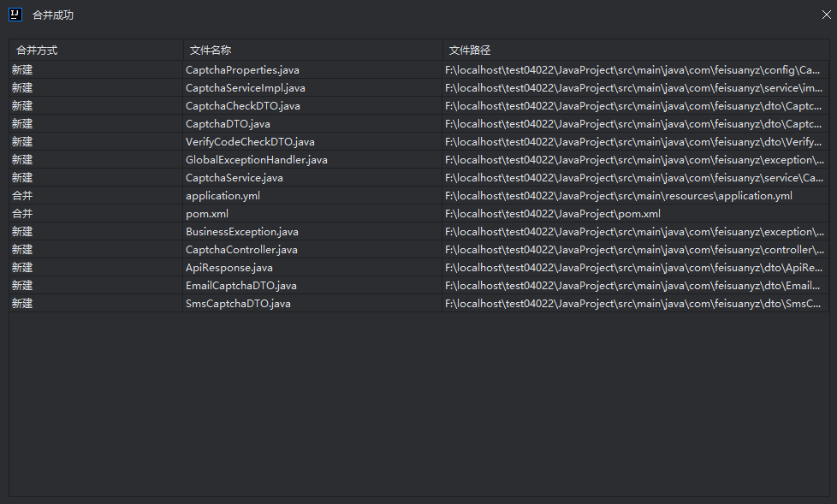Click the CaptchaController.java row

coord(241,250)
